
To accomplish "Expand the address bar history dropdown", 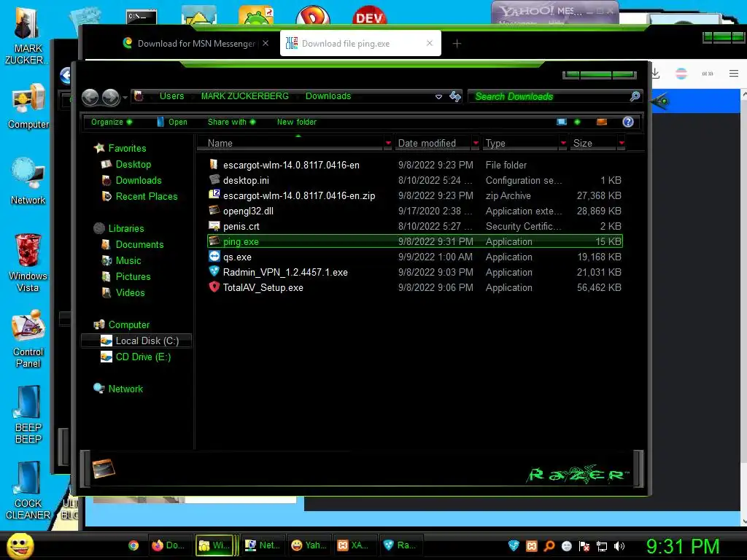I will point(438,97).
